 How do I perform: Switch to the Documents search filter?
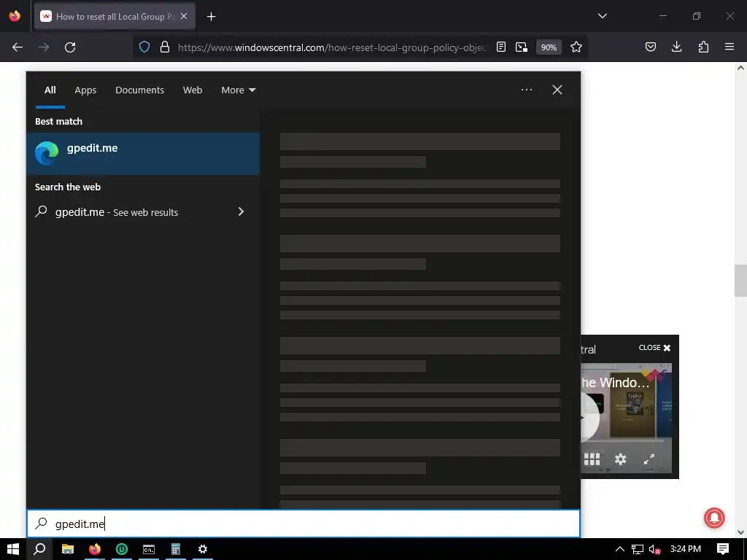click(139, 90)
